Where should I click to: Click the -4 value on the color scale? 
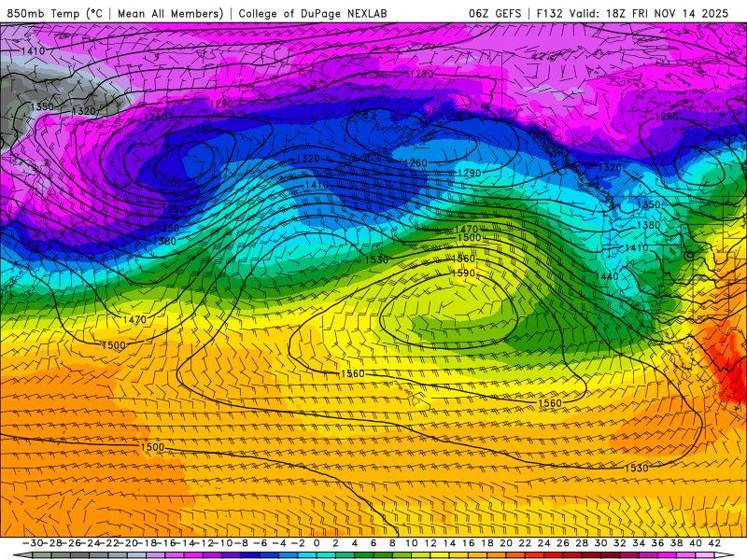click(x=279, y=543)
